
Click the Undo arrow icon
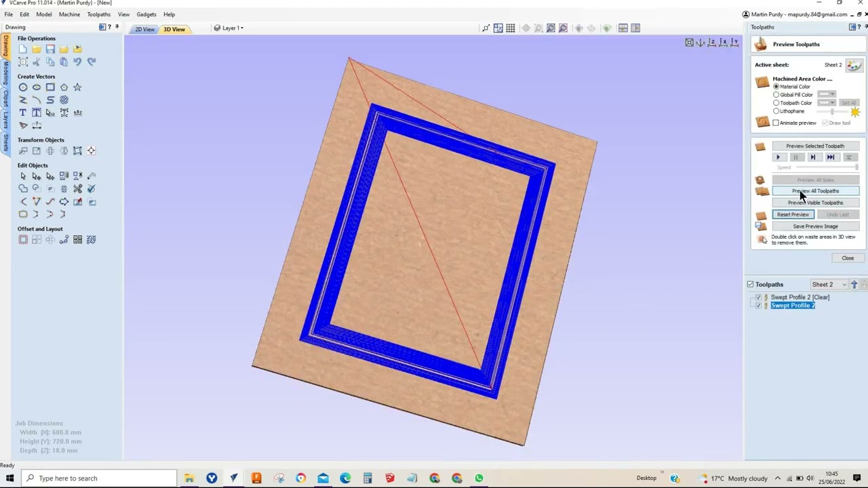pos(77,62)
